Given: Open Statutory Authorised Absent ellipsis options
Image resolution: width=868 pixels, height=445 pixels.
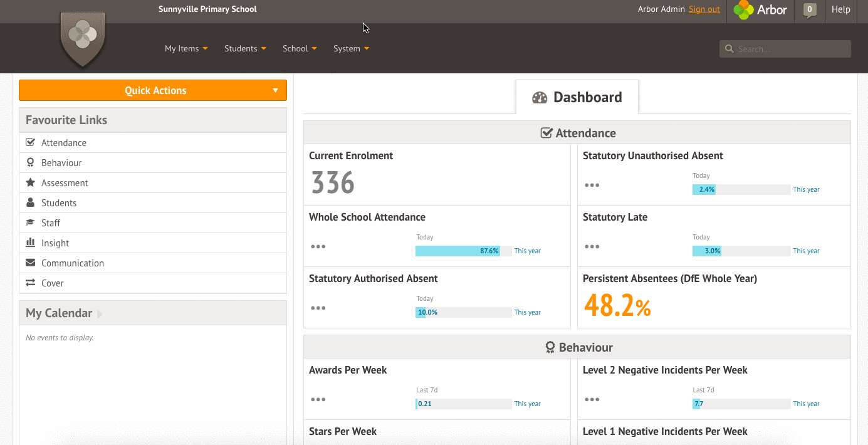Looking at the screenshot, I should click(318, 308).
